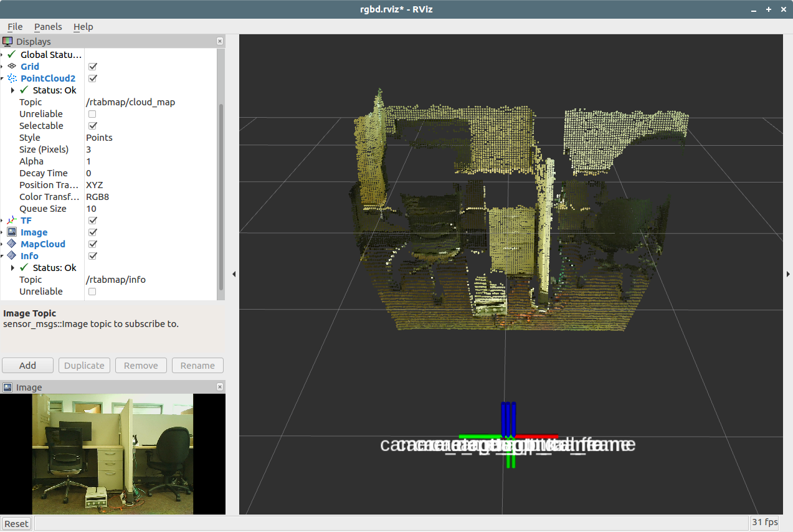
Task: Click the MapCloud display icon
Action: click(12, 244)
